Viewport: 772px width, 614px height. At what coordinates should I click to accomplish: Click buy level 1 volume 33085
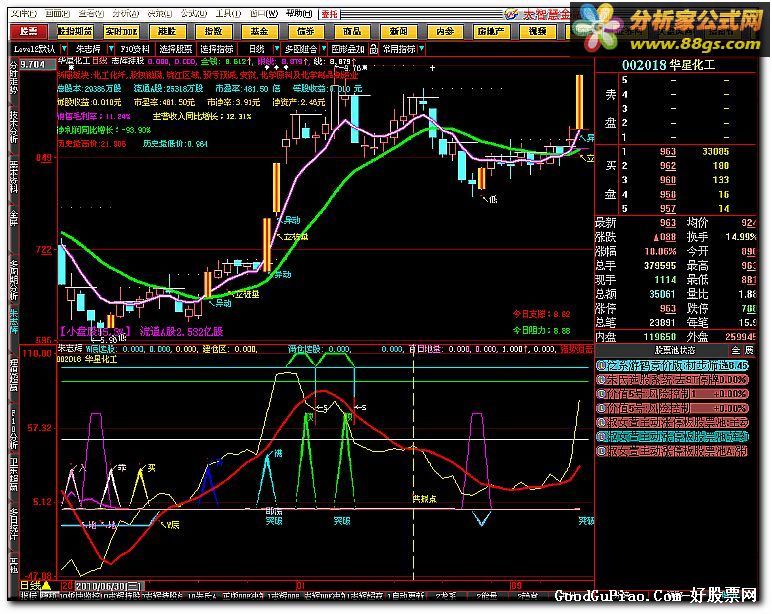tap(715, 152)
